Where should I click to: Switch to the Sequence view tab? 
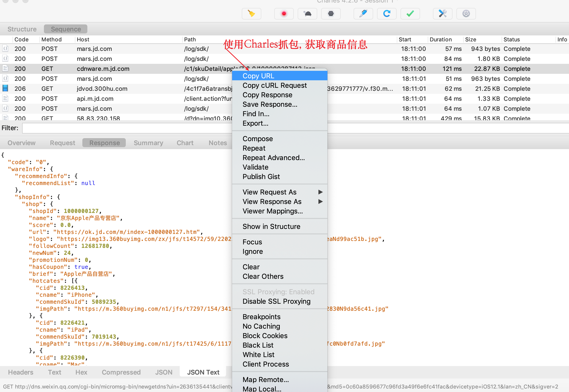(66, 29)
